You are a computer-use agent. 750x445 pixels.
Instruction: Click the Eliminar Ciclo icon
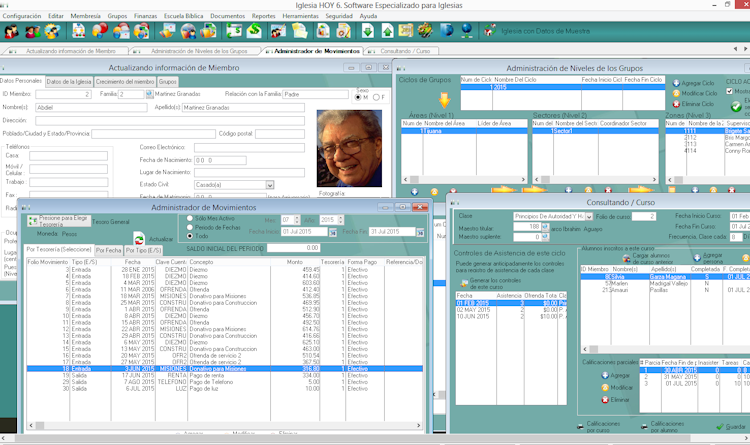(x=674, y=104)
